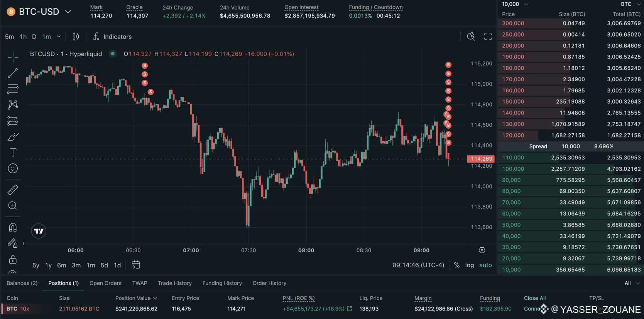Open the emoji icons tool
The width and height of the screenshot is (644, 319).
[13, 168]
